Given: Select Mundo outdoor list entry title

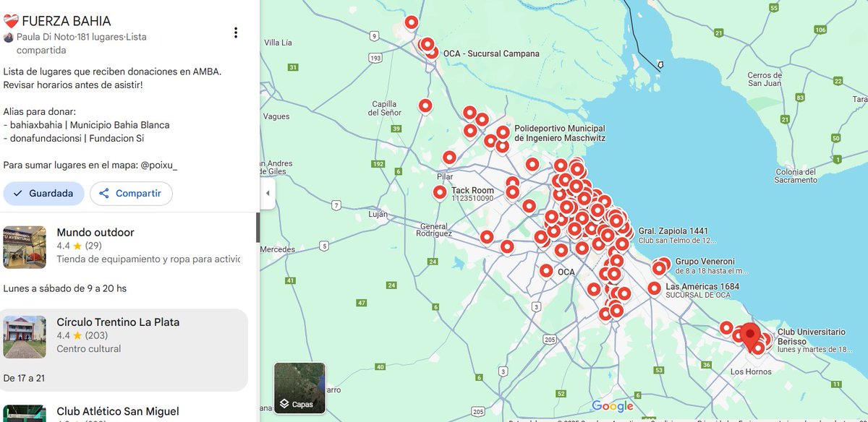Looking at the screenshot, I should pos(95,233).
